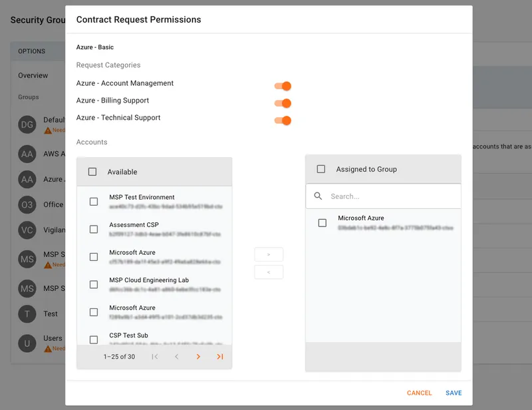The height and width of the screenshot is (410, 532).
Task: Disable Azure - Account Management toggle
Action: (x=283, y=86)
